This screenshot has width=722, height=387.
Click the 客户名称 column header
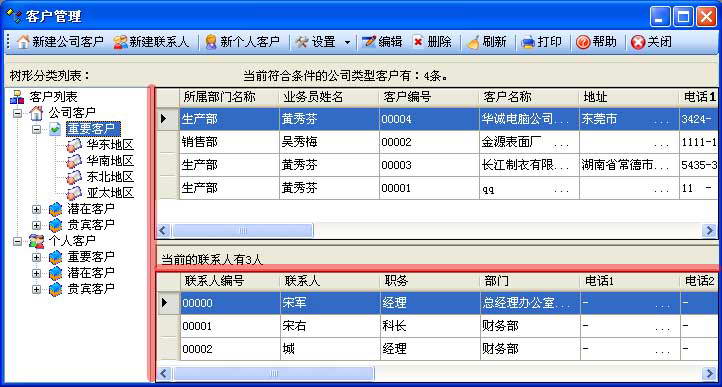(529, 97)
